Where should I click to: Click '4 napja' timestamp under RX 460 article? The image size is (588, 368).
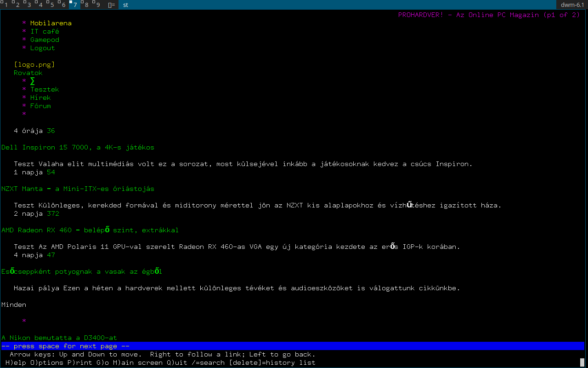28,255
